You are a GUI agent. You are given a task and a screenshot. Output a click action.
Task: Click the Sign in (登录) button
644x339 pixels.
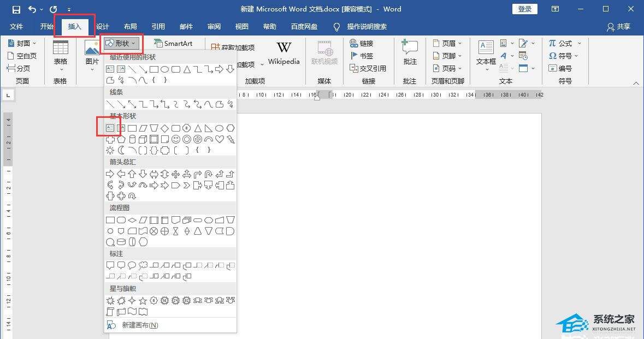(525, 9)
